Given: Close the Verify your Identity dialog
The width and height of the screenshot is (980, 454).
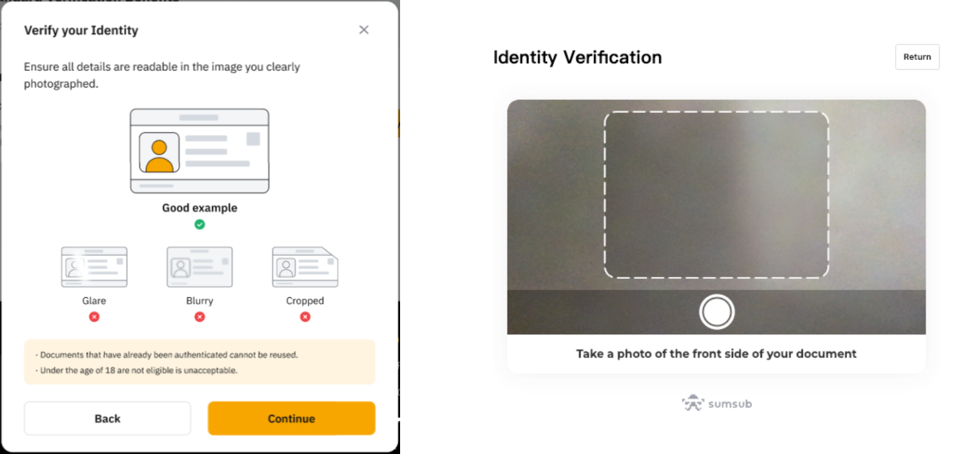Looking at the screenshot, I should point(364,30).
